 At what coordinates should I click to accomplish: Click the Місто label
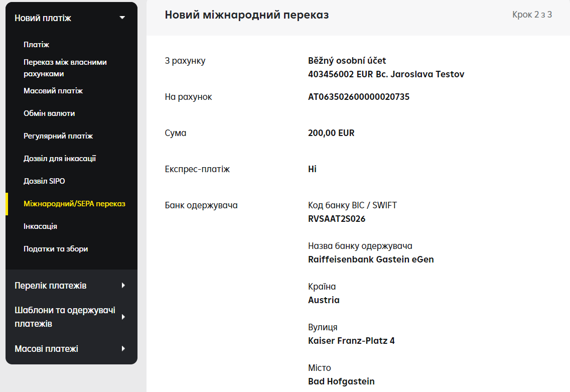pyautogui.click(x=319, y=368)
